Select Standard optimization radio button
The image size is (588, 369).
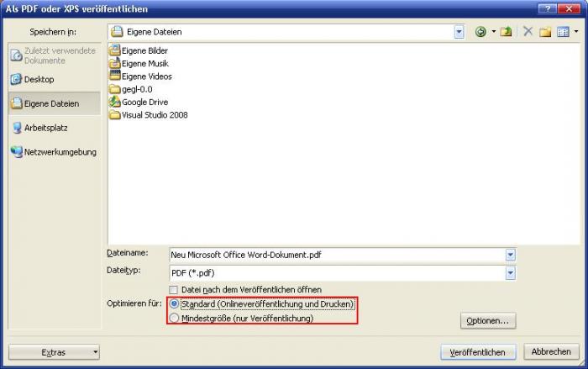coord(174,303)
